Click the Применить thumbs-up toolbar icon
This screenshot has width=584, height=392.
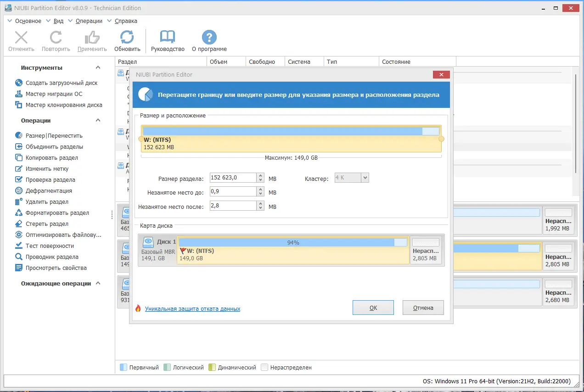tap(92, 38)
